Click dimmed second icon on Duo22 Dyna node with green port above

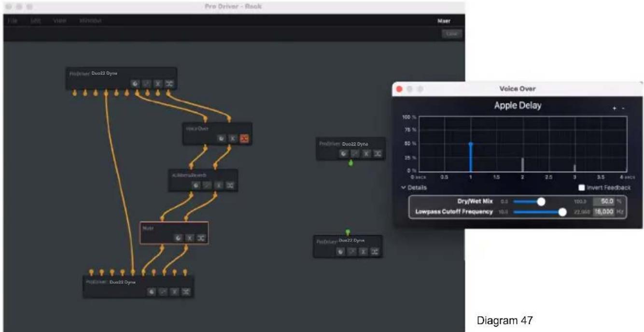352,251
